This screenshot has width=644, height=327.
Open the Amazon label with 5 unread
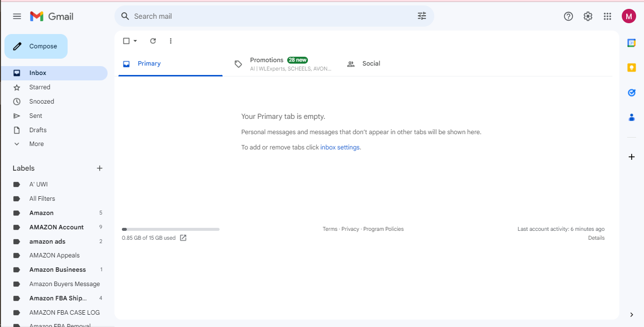point(54,213)
